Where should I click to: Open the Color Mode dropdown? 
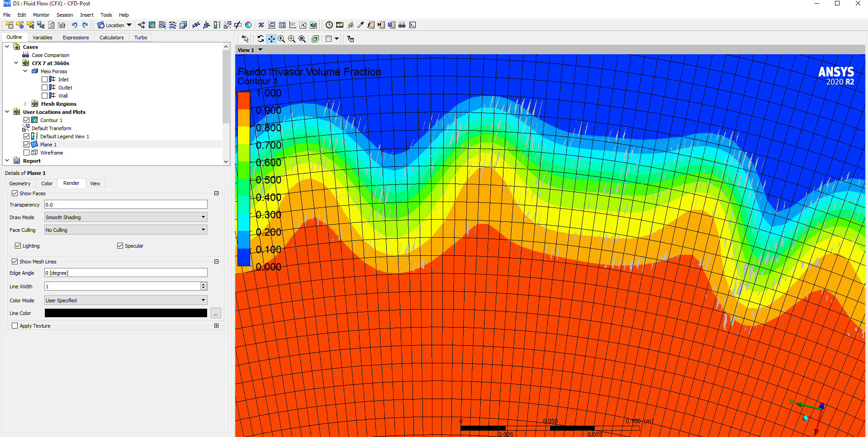click(x=126, y=301)
